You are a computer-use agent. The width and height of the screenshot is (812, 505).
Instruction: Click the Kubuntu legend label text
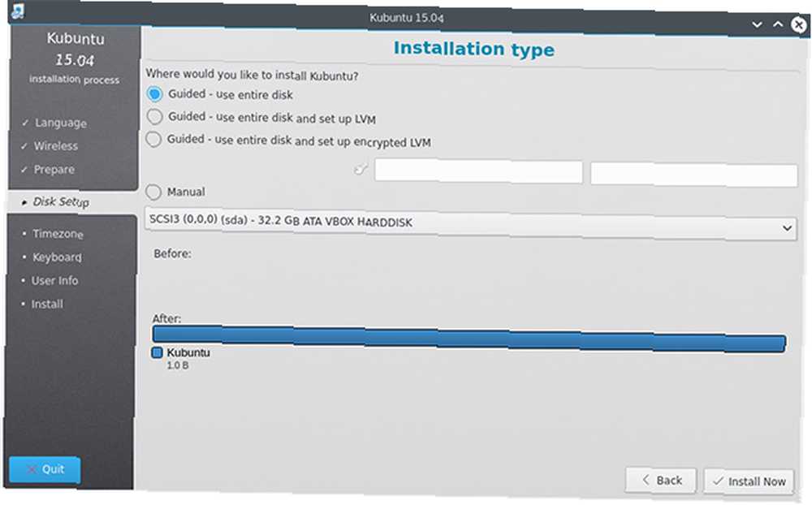click(188, 352)
